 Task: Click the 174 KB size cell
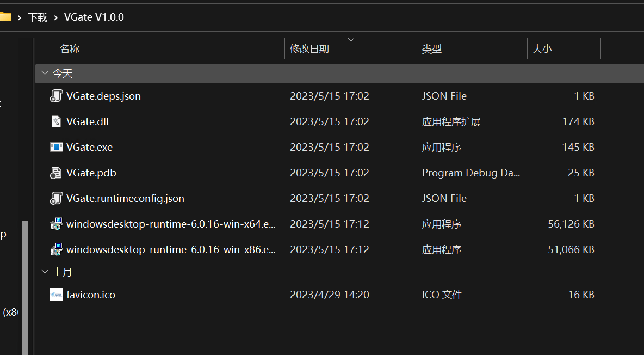(x=578, y=121)
